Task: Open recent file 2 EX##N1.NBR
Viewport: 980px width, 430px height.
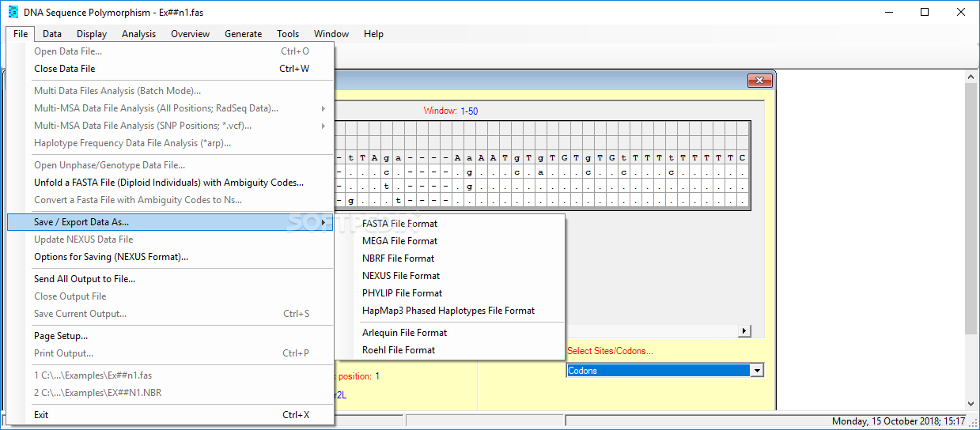Action: point(171,393)
